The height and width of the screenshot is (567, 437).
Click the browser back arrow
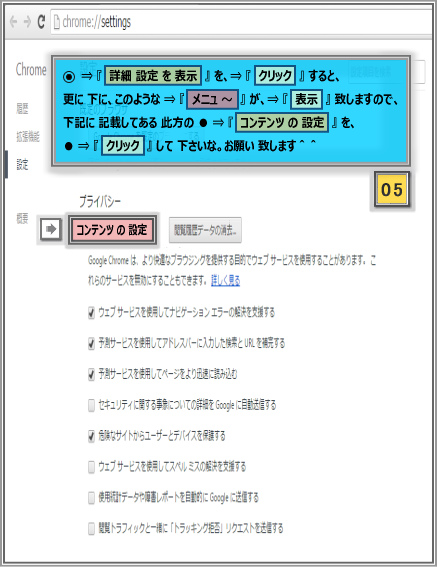[13, 22]
